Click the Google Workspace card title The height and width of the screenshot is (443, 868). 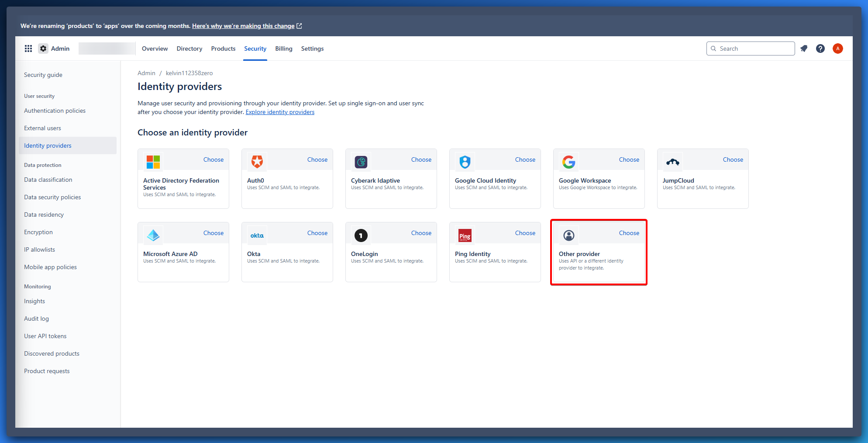pos(585,180)
